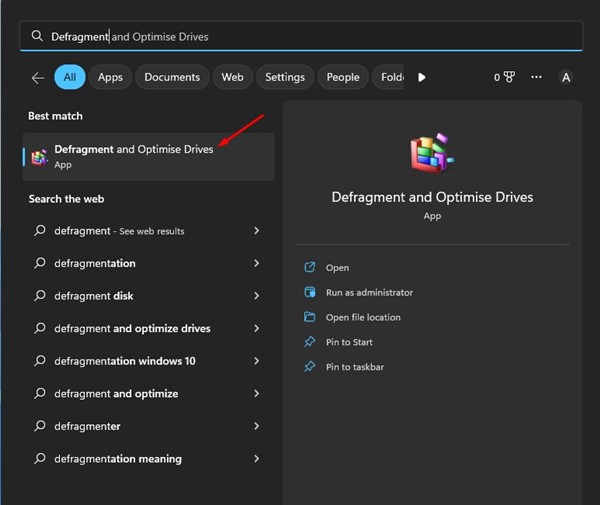Click the Pin to Start pin icon
Image resolution: width=600 pixels, height=505 pixels.
pos(310,342)
